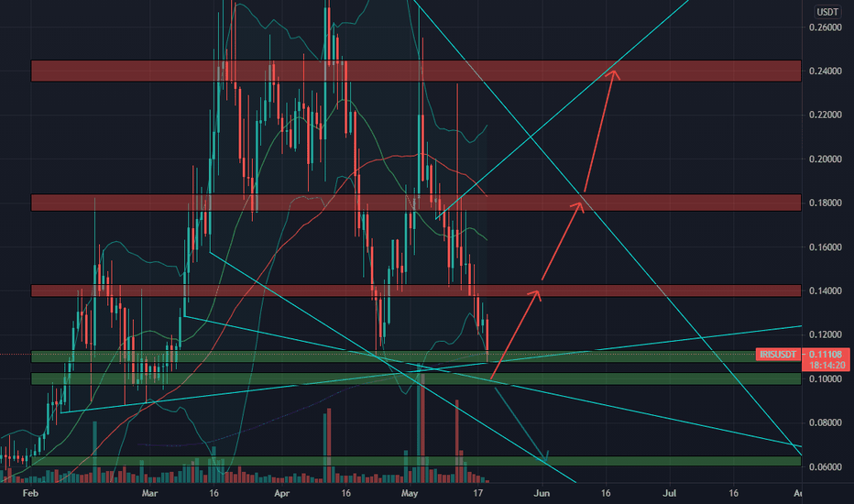Select the red resistance zone at 0.18000

tap(416, 203)
